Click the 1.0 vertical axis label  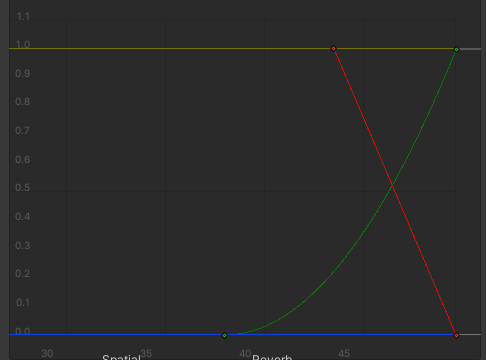tap(23, 44)
